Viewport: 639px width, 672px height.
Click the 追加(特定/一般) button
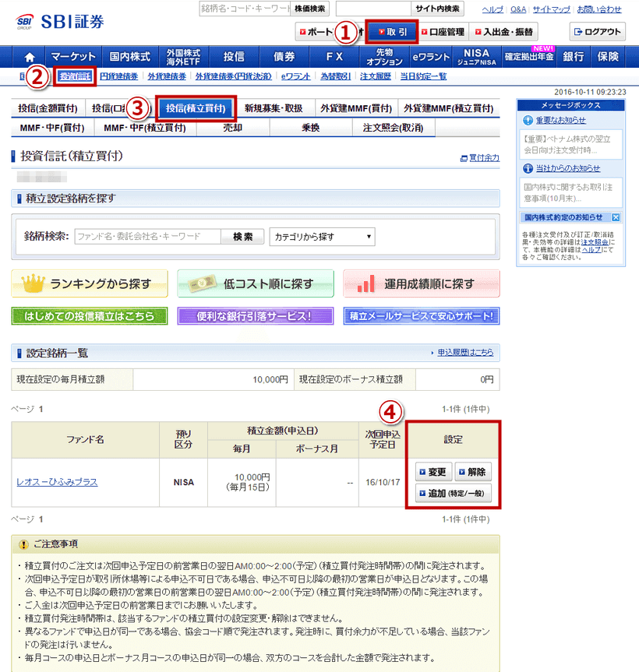tap(452, 492)
